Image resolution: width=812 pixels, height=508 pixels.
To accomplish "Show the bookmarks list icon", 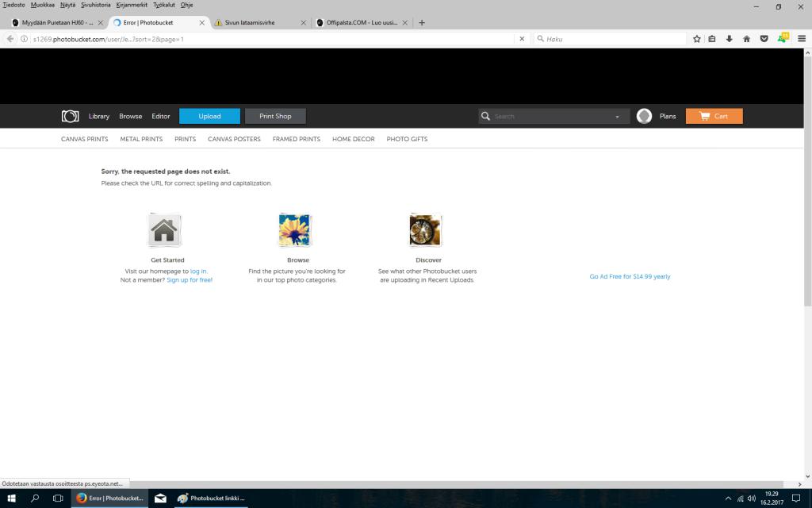I will [x=712, y=38].
